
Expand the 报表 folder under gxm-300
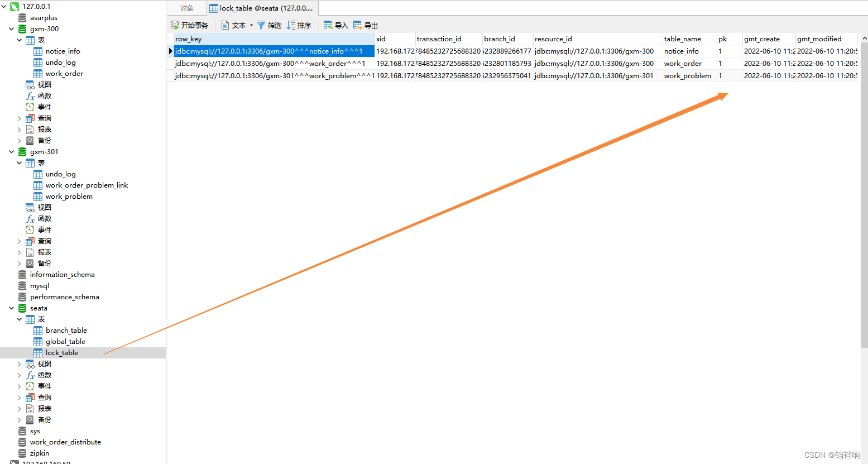tap(20, 130)
